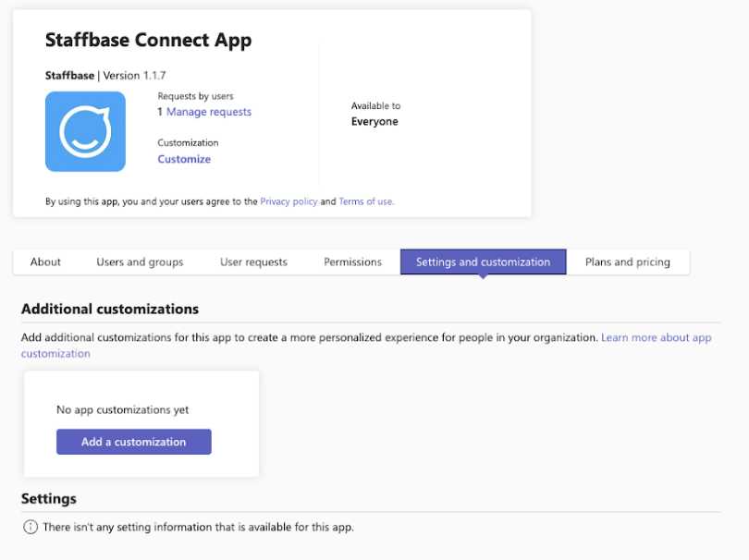Open the Users and groups tab

click(x=140, y=262)
